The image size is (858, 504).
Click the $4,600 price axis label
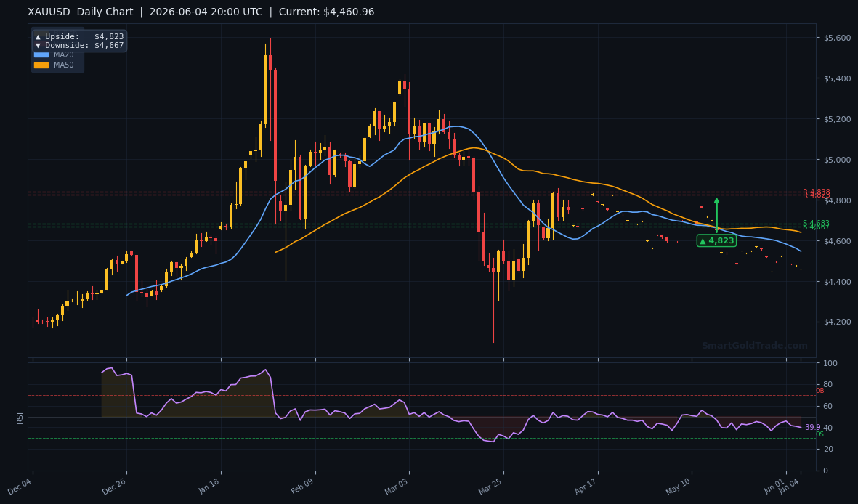click(x=837, y=241)
